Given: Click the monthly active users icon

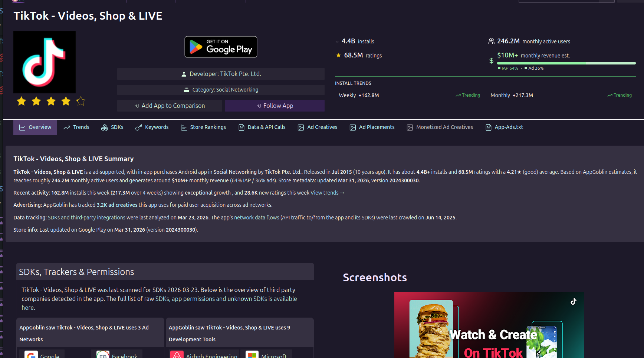Looking at the screenshot, I should [x=491, y=41].
